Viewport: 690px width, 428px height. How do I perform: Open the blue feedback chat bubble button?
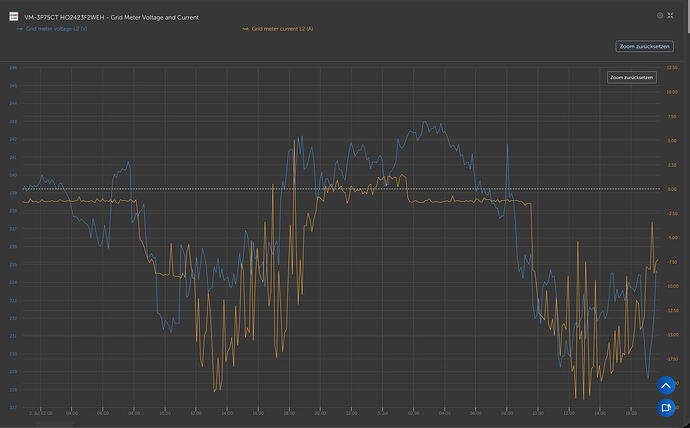[666, 407]
